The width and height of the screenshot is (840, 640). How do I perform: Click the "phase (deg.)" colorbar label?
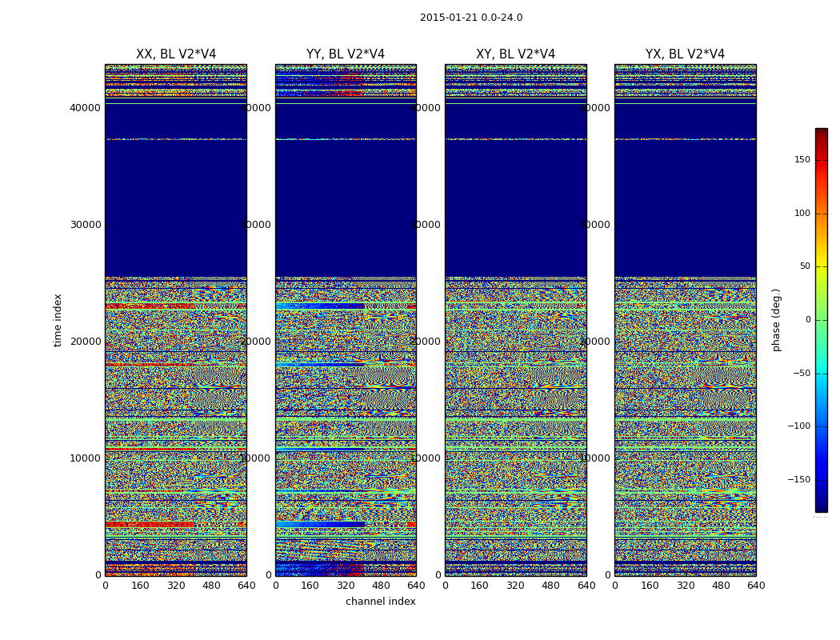click(776, 320)
